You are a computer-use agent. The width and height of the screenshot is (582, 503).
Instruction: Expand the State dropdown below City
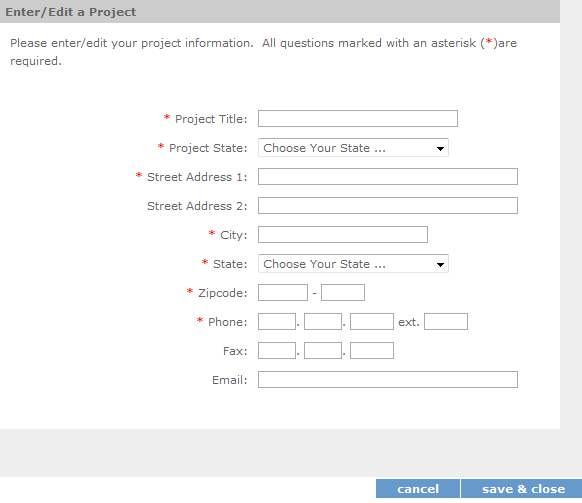pos(353,264)
